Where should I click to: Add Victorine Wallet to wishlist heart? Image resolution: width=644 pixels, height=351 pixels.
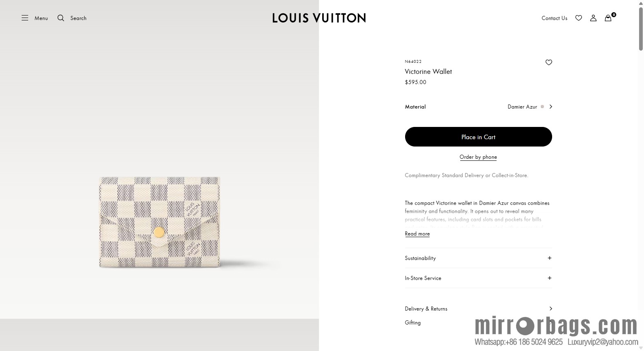[549, 62]
